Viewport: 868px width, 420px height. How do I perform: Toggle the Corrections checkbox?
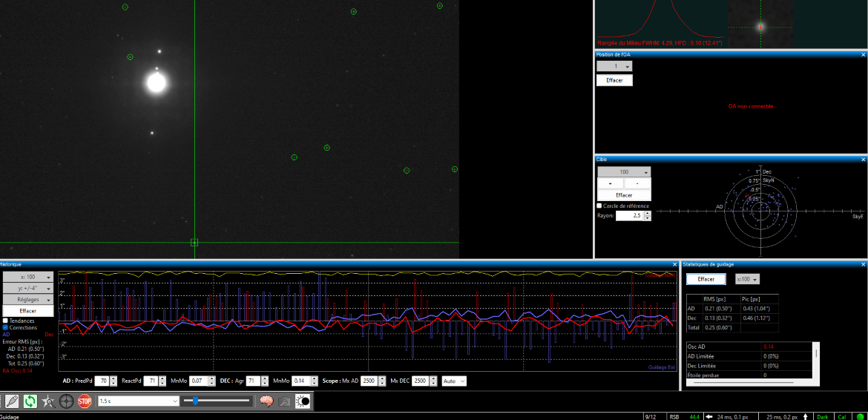pos(5,327)
